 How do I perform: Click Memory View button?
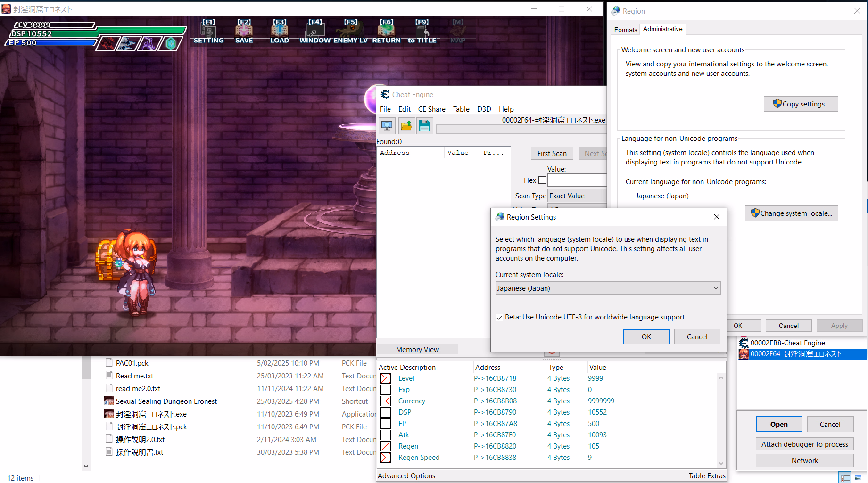tap(417, 349)
